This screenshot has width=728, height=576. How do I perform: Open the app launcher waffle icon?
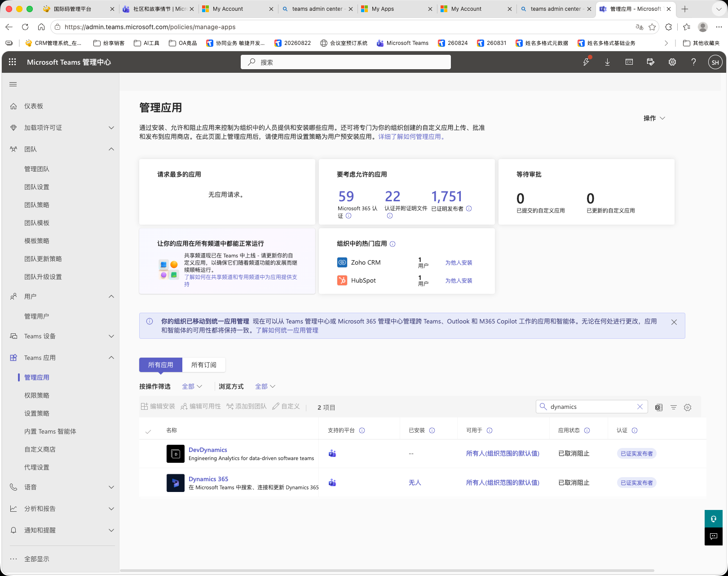coord(13,62)
